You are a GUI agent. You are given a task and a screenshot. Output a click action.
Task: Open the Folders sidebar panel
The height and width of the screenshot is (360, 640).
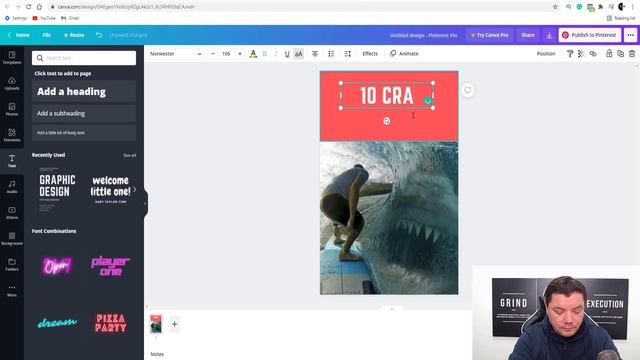pyautogui.click(x=12, y=264)
